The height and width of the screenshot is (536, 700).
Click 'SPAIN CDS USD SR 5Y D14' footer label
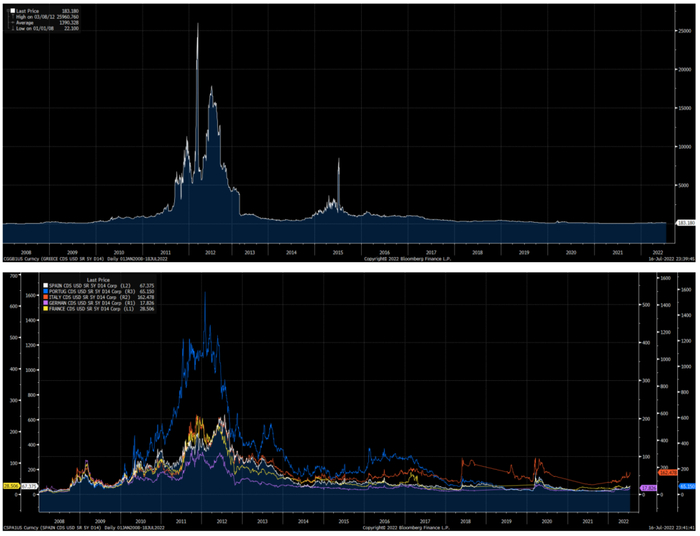click(72, 527)
